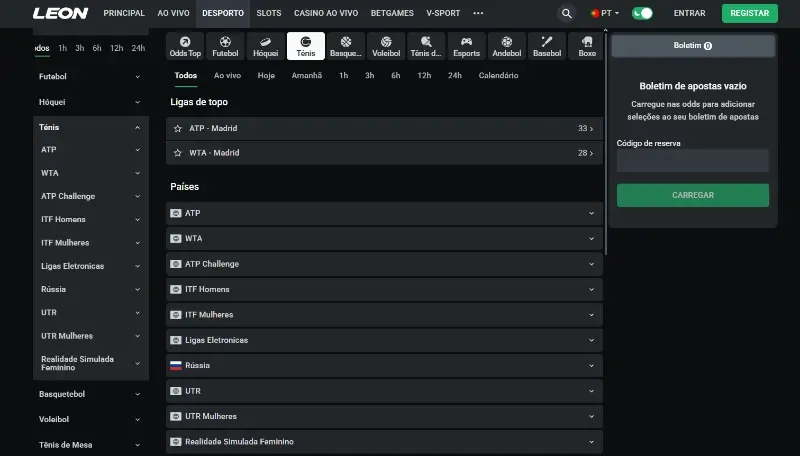Image resolution: width=800 pixels, height=456 pixels.
Task: Select the Esports gamepad icon tile
Action: 466,46
